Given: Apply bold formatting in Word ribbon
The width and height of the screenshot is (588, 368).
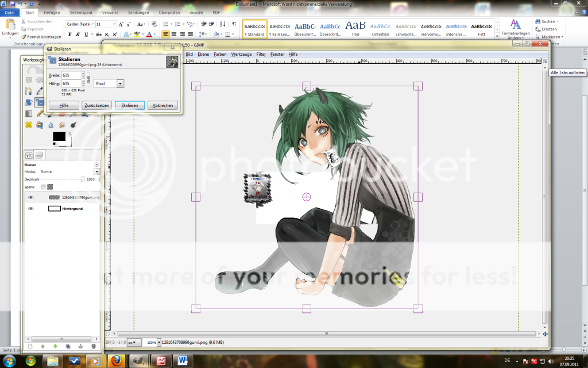Looking at the screenshot, I should [x=69, y=34].
